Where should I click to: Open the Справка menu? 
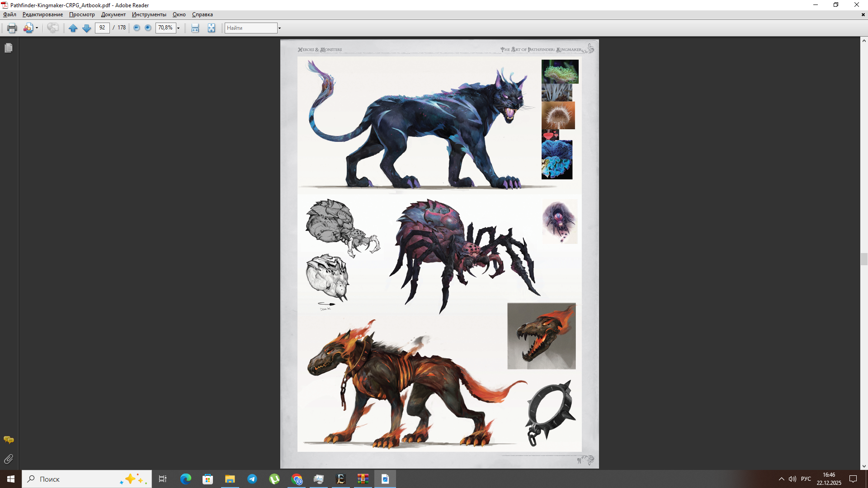[x=202, y=14]
